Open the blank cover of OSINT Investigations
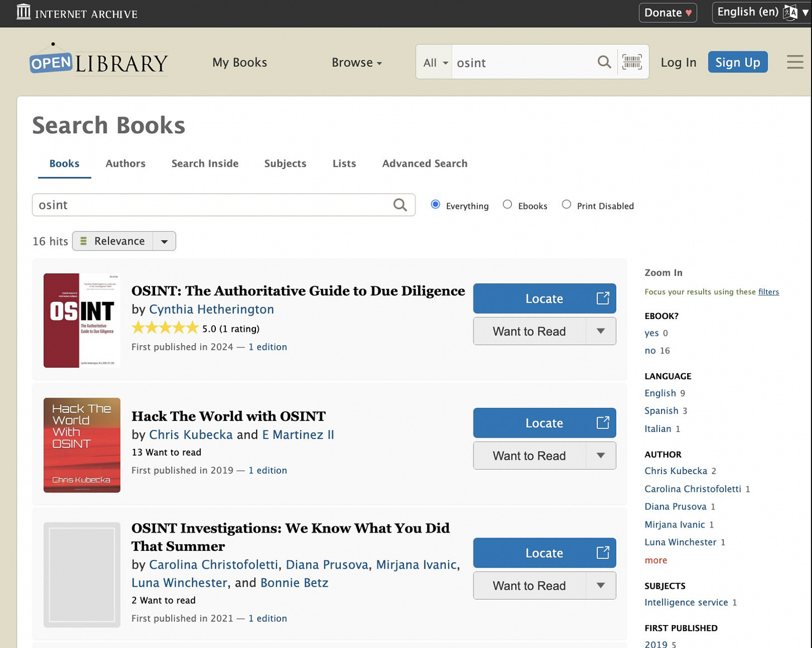Image resolution: width=812 pixels, height=648 pixels. 82,575
